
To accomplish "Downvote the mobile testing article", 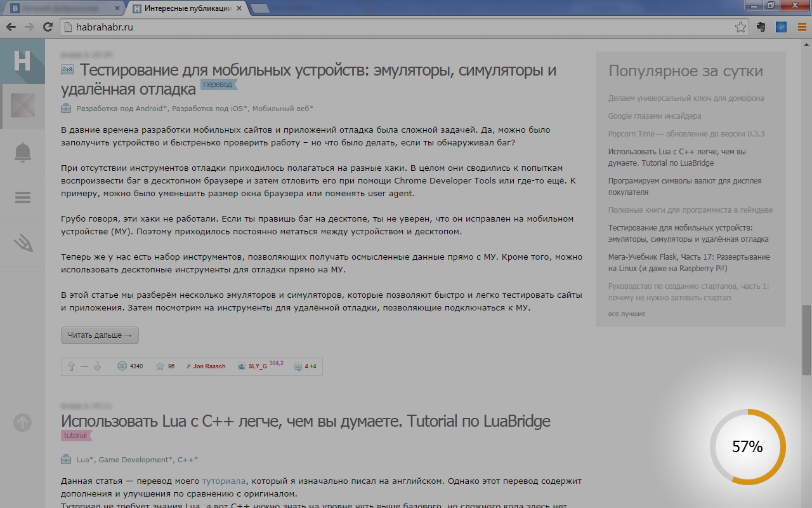I will pos(97,366).
